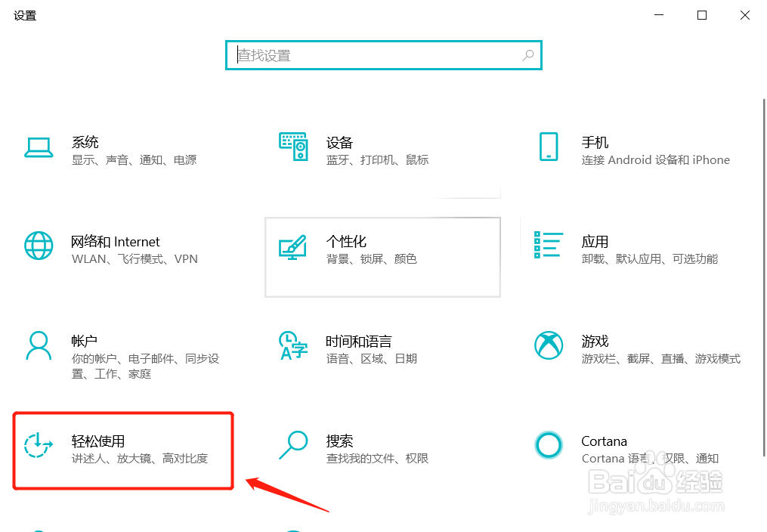Open the 帐户 person icon
767x532 pixels.
click(39, 345)
